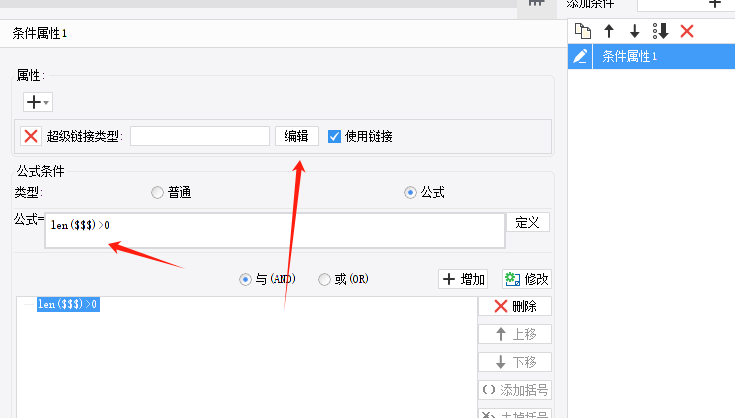Move condition down with arrow icon
735x418 pixels.
click(635, 31)
